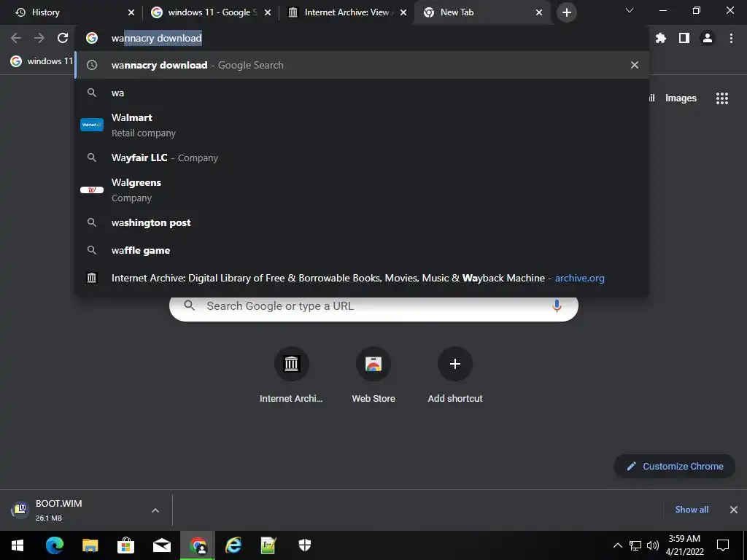The width and height of the screenshot is (747, 560).
Task: Open the clock showing 3:59 AM
Action: click(684, 545)
